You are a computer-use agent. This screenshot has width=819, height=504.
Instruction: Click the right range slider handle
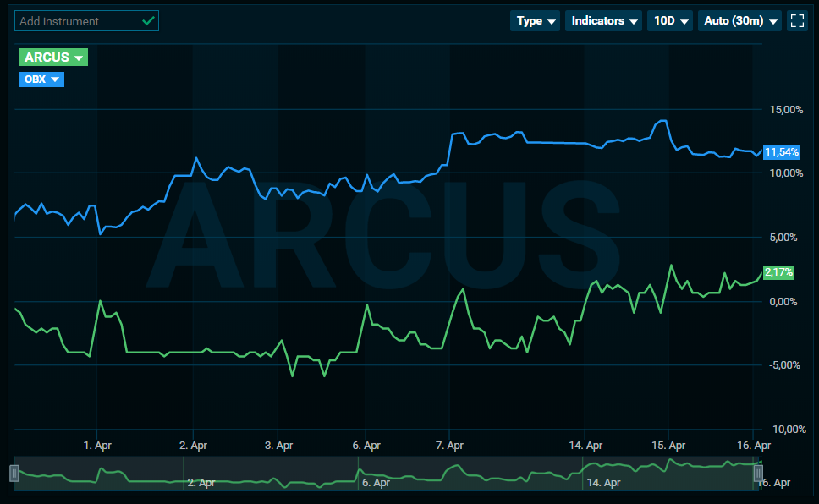pos(758,474)
